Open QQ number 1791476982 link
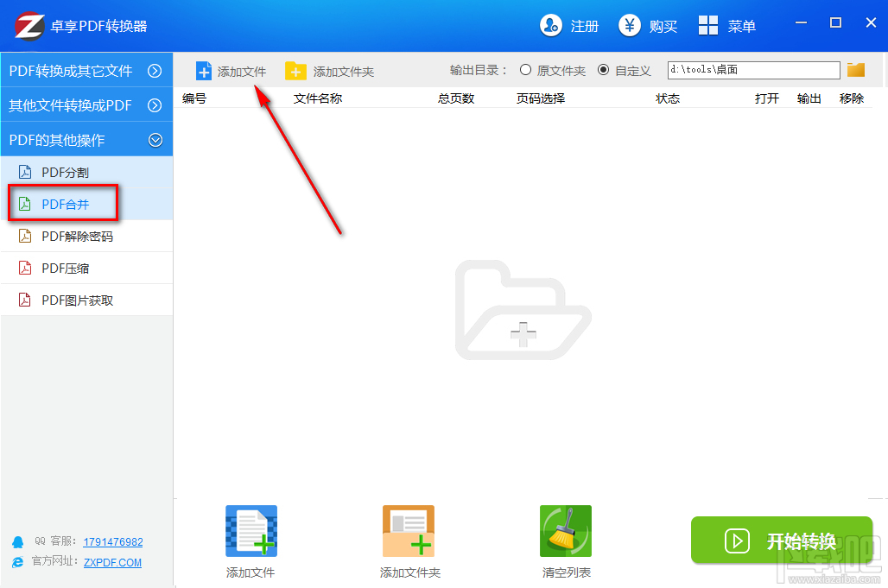Image resolution: width=888 pixels, height=588 pixels. (112, 541)
